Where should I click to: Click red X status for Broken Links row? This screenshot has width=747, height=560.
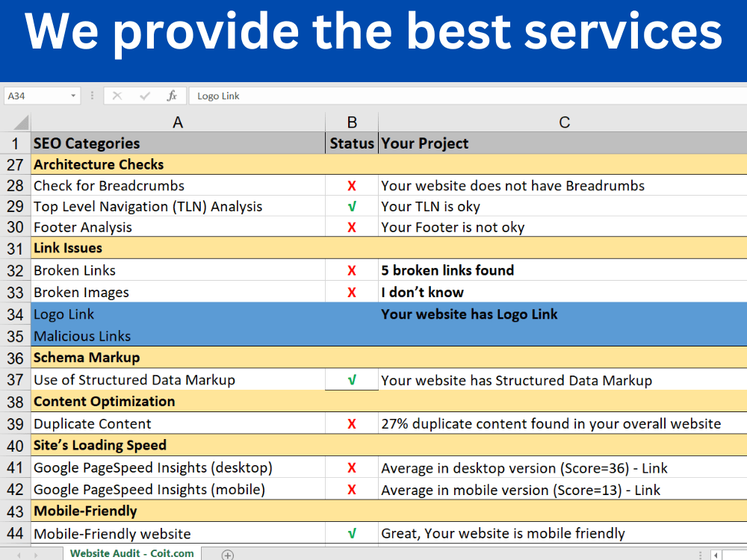pyautogui.click(x=352, y=270)
